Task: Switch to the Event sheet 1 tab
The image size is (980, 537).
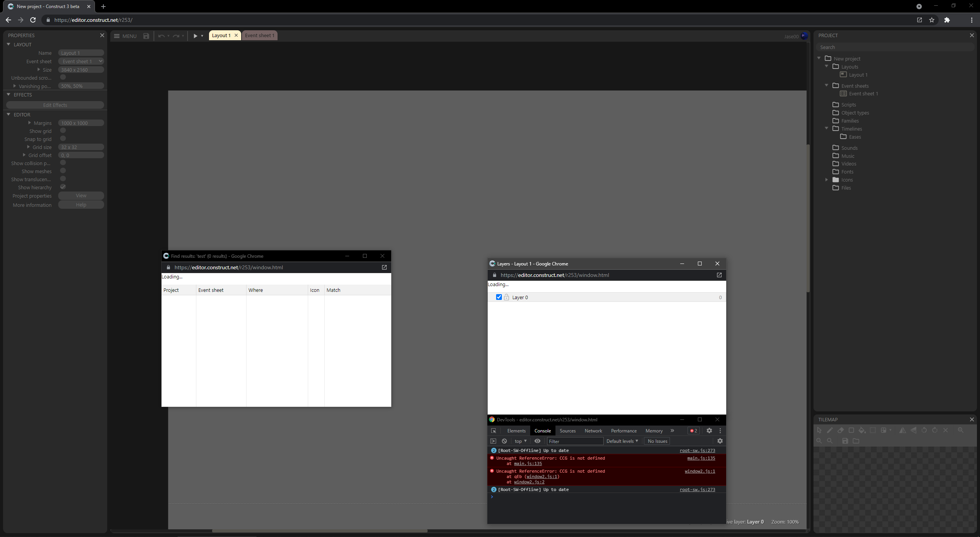Action: click(260, 36)
